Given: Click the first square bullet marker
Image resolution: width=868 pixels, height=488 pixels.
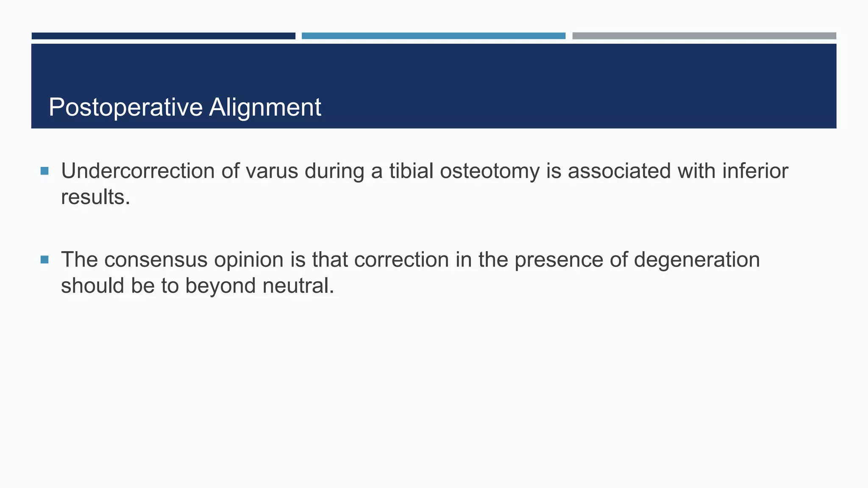Looking at the screenshot, I should 45,171.
